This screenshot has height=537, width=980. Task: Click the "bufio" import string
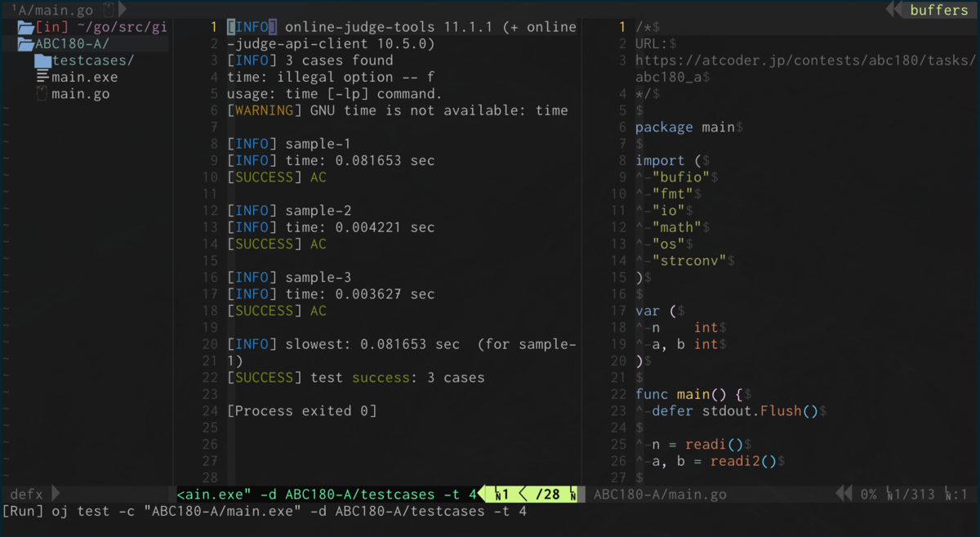tap(681, 177)
